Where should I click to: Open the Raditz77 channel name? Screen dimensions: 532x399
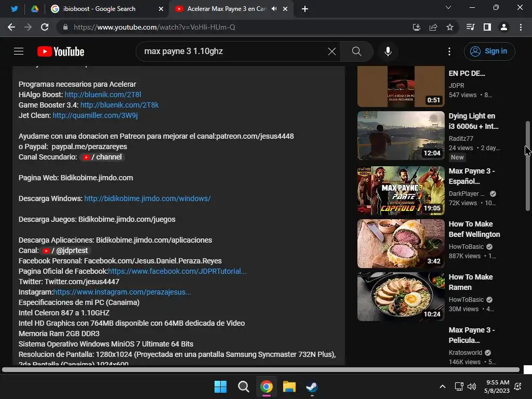461,138
